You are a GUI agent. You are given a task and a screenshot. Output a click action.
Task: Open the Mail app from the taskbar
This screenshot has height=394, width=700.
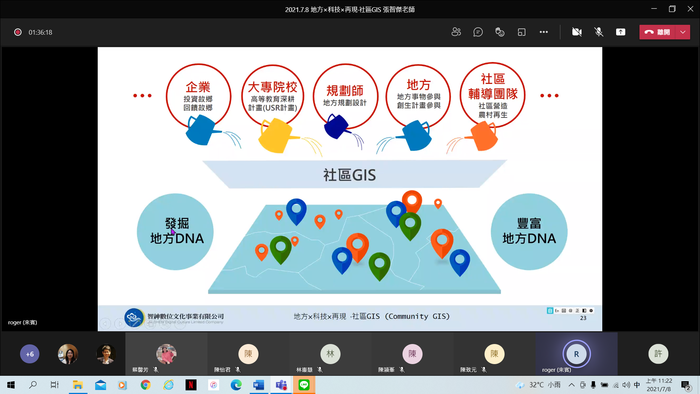[100, 385]
